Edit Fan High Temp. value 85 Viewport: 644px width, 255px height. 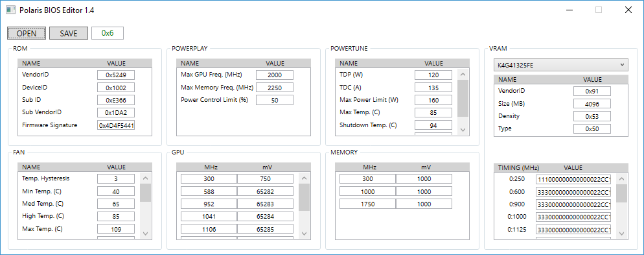pyautogui.click(x=116, y=216)
